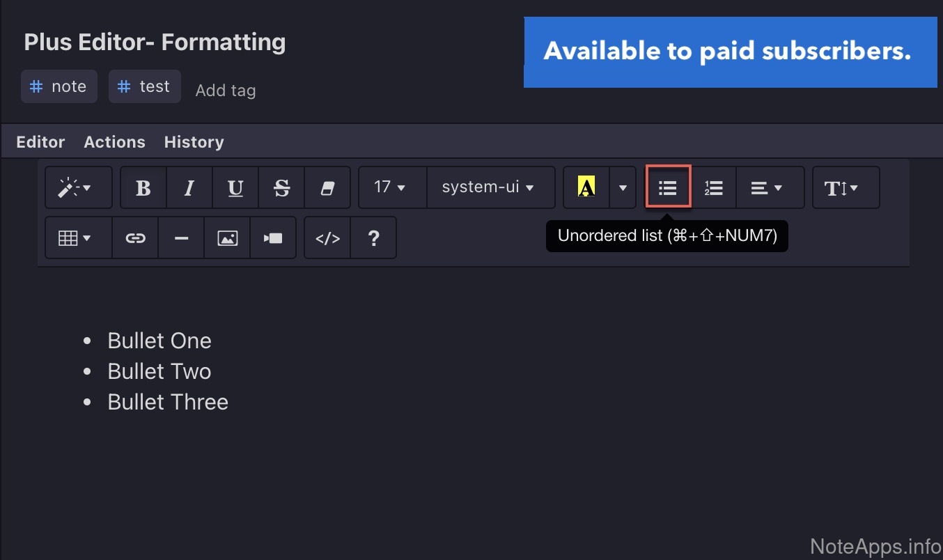The width and height of the screenshot is (943, 560).
Task: Click the unordered list button
Action: click(x=668, y=187)
